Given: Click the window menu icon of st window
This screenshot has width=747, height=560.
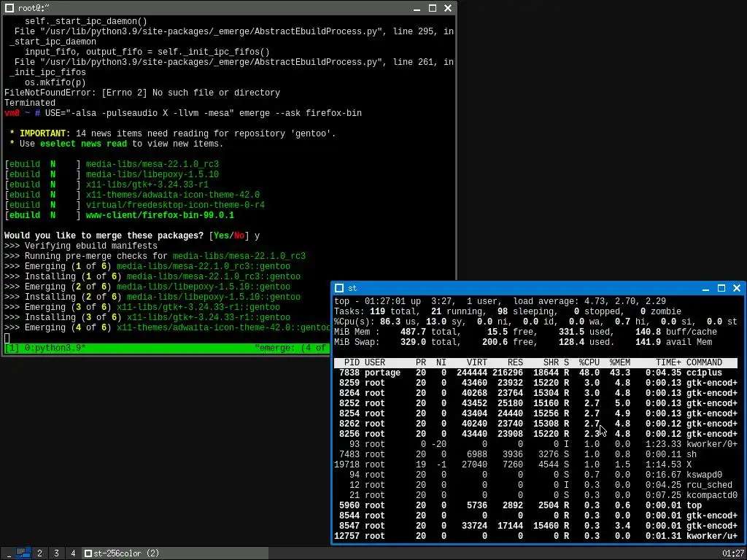Looking at the screenshot, I should point(339,288).
